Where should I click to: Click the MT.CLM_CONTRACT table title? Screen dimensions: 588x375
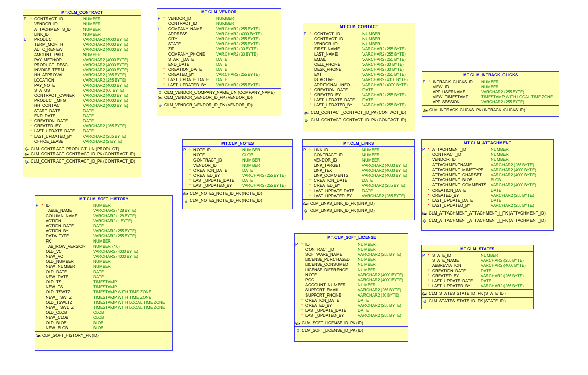[82, 12]
